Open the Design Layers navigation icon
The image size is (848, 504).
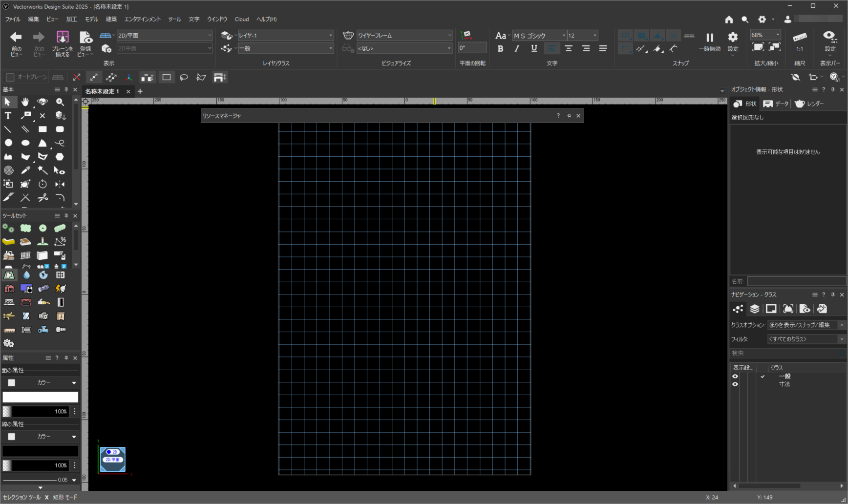tap(755, 309)
